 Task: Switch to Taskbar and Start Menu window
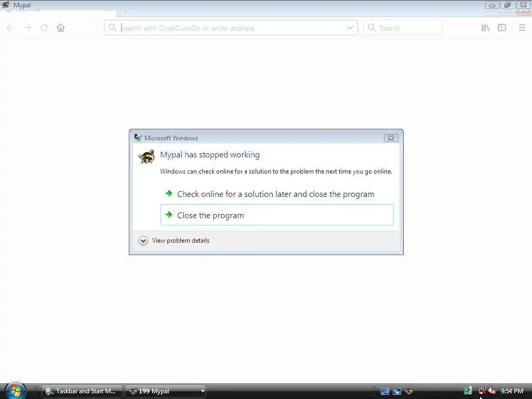pyautogui.click(x=82, y=391)
